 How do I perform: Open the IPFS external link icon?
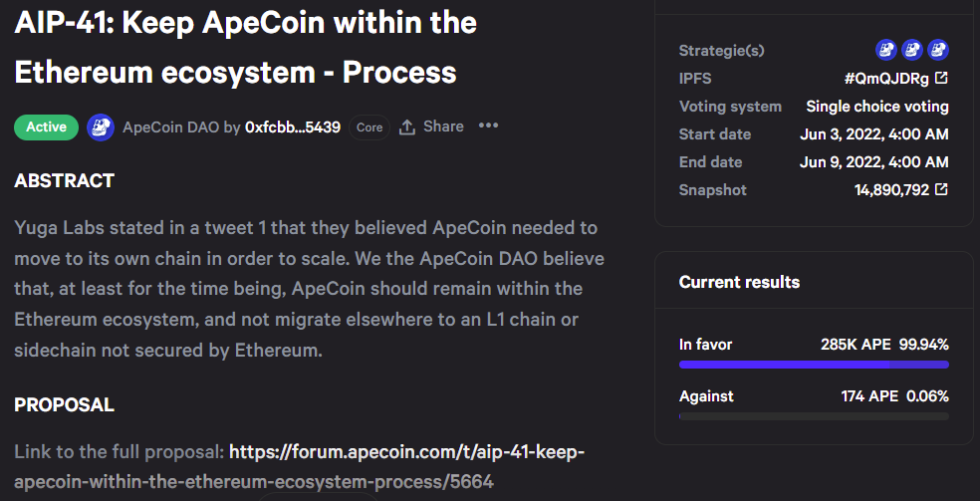coord(941,78)
